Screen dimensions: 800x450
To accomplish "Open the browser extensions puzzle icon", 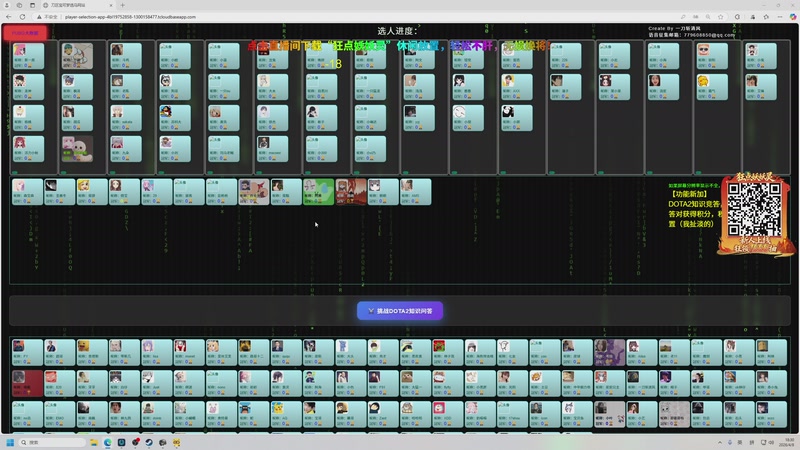I will pos(737,17).
